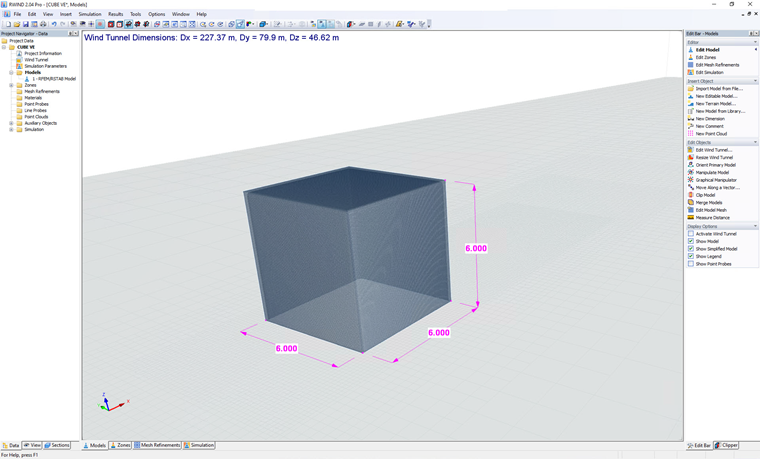Expand the Zones tree node

11,85
